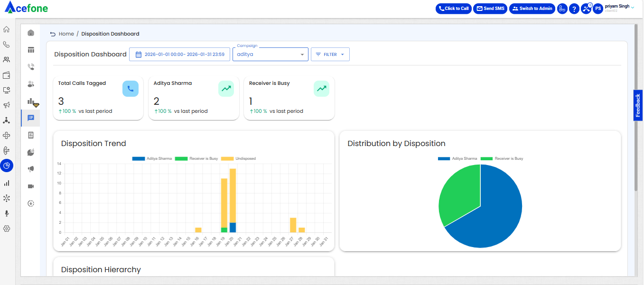
Task: Click the Disposition Dashboard breadcrumb text
Action: point(110,34)
